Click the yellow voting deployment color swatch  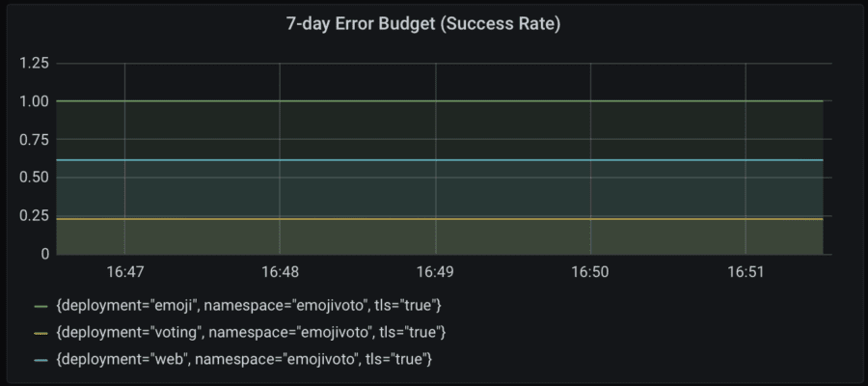pos(41,333)
